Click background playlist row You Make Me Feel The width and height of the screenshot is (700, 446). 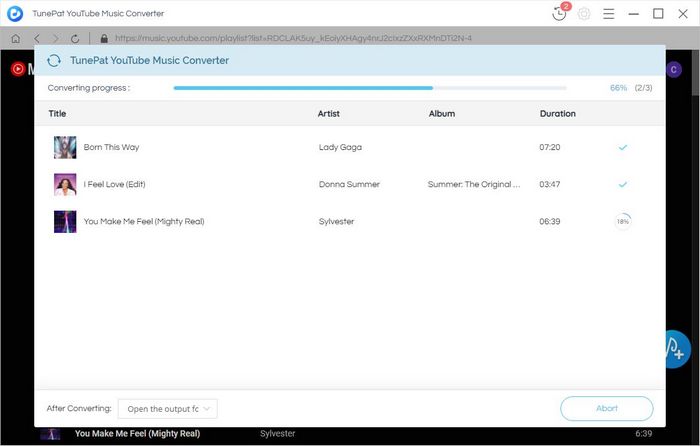click(138, 433)
